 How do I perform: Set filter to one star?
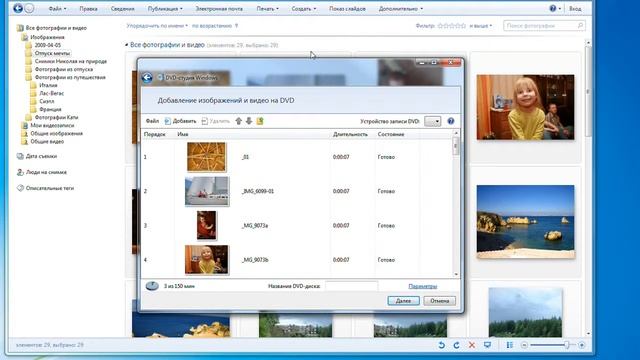click(x=440, y=26)
